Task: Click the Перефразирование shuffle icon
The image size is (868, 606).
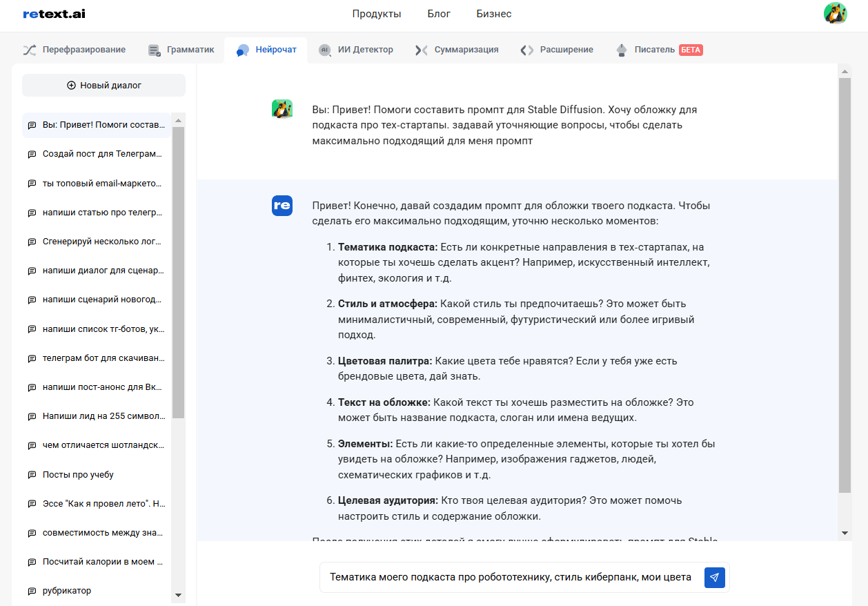Action: coord(30,50)
